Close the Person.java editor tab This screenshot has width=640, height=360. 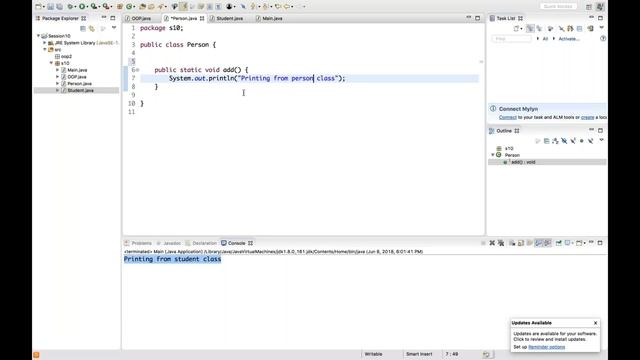tap(202, 18)
